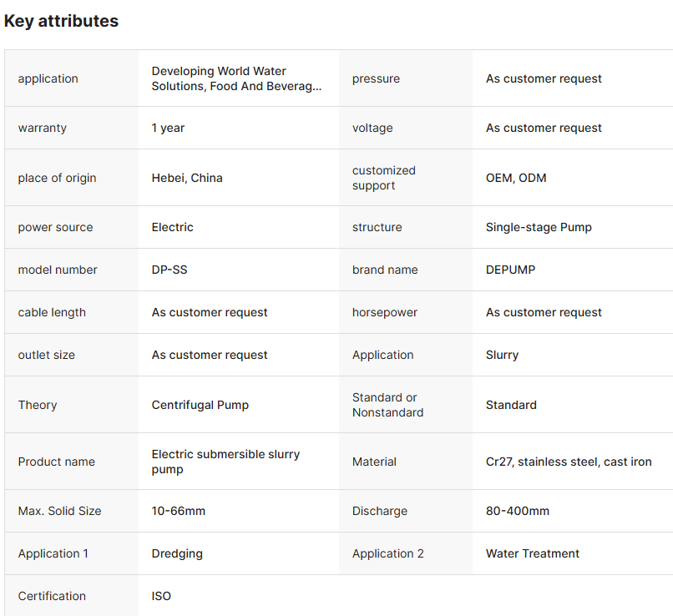Click the ISO certification value
673x616 pixels.
[x=161, y=596]
